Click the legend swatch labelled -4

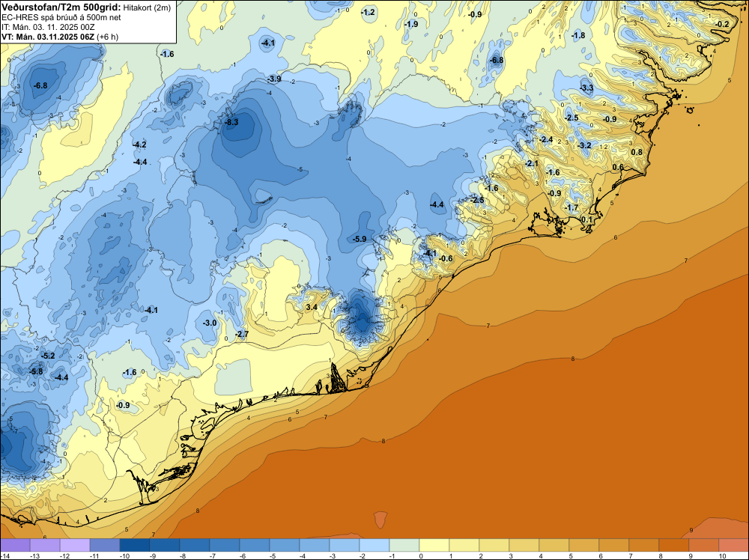[x=315, y=545]
